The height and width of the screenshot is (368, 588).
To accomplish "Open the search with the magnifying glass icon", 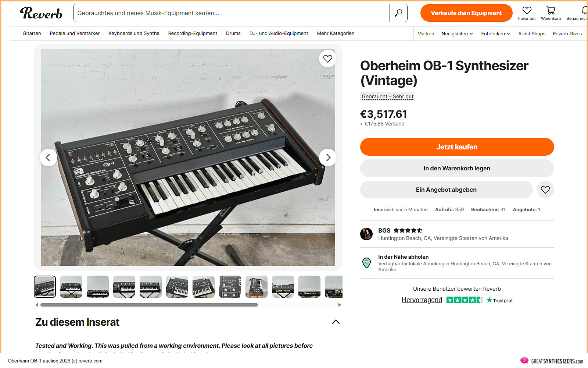I will [398, 13].
